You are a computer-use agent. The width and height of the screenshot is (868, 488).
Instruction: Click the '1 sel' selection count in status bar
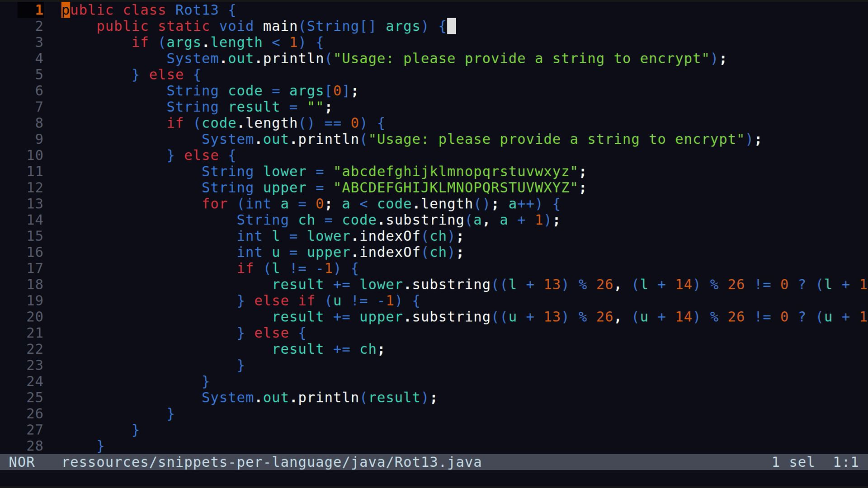coord(793,462)
